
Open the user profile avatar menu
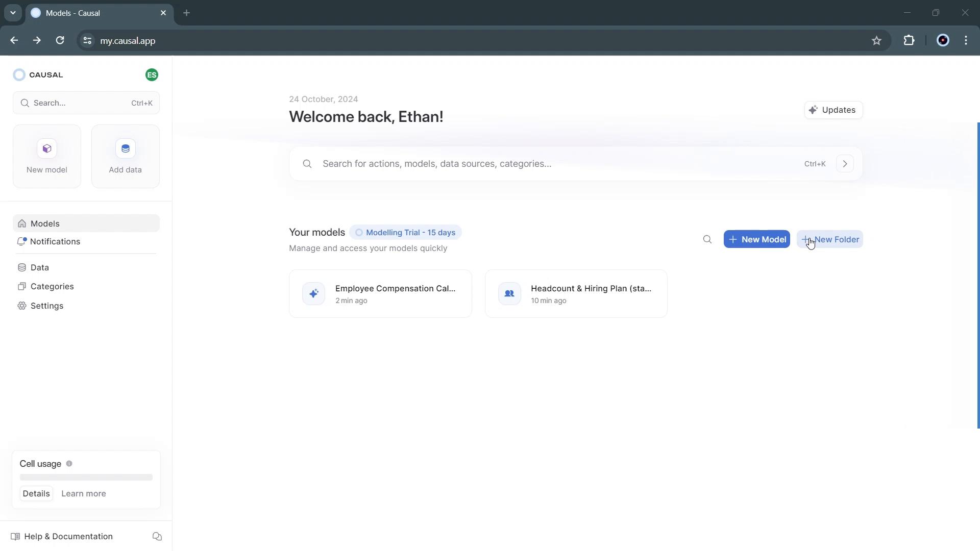(152, 74)
